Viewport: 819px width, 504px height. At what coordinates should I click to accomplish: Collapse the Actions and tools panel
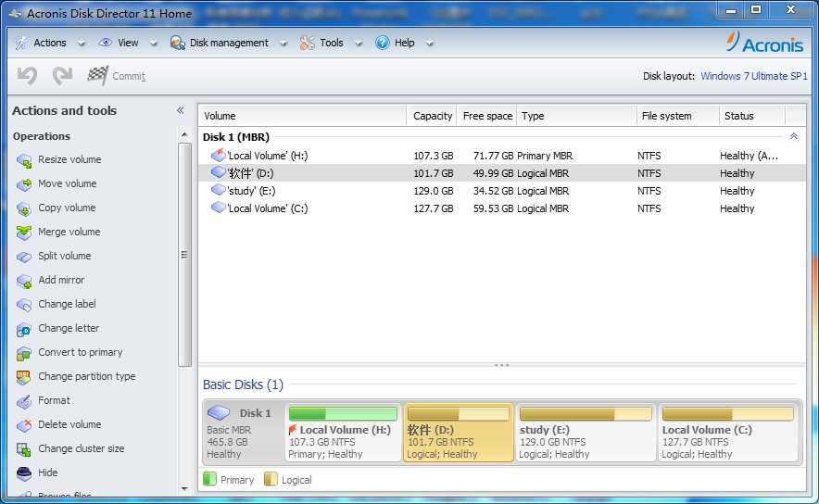coord(181,110)
